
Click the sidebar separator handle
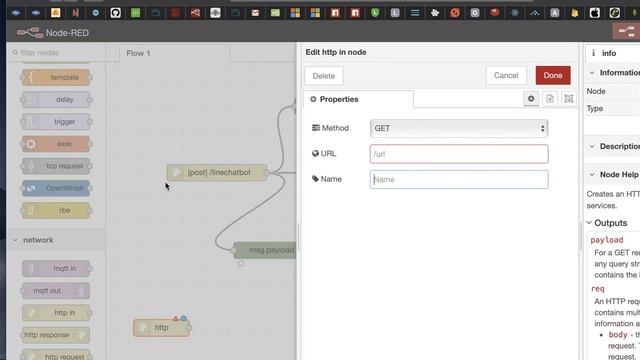[x=580, y=236]
